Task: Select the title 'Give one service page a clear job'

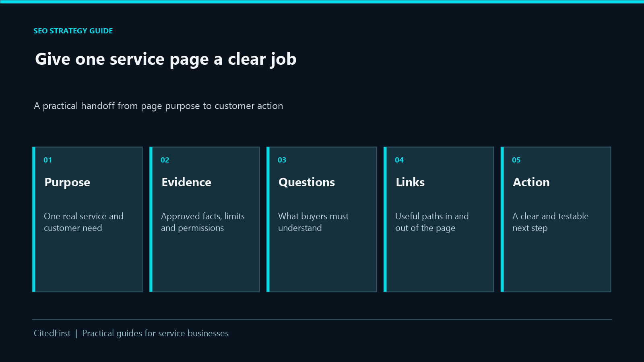Action: [166, 59]
